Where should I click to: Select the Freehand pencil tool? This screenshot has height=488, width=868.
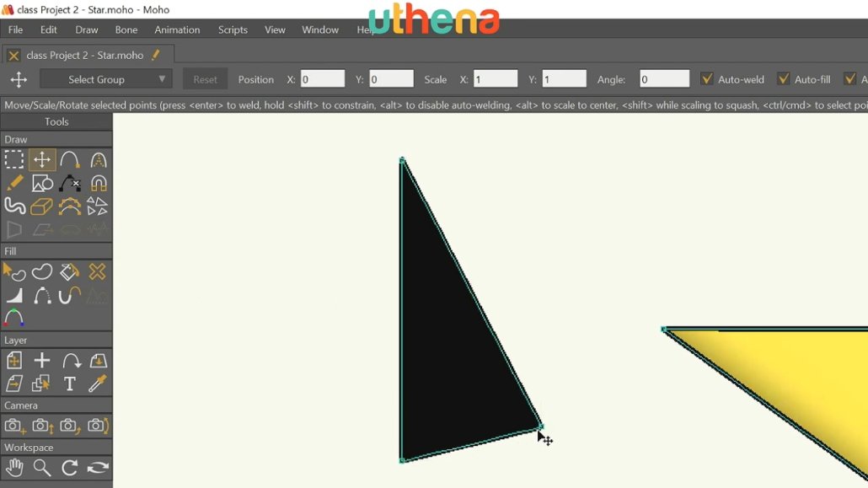coord(14,183)
